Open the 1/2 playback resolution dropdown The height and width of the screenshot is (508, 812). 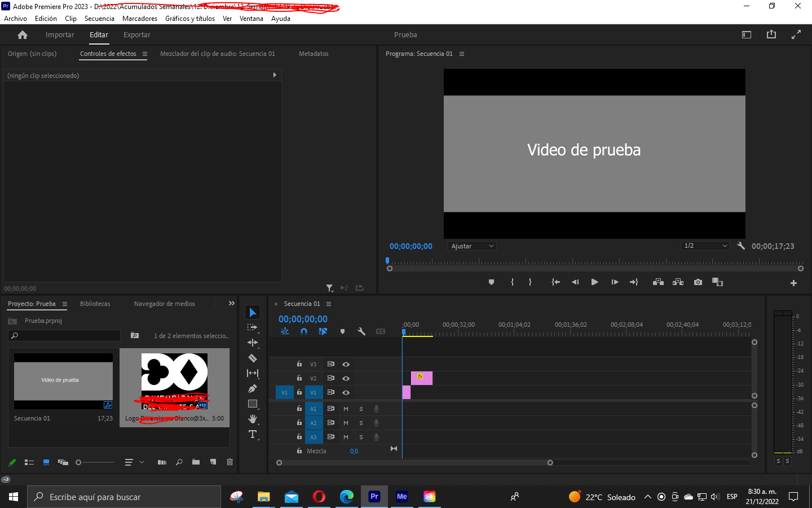(705, 246)
